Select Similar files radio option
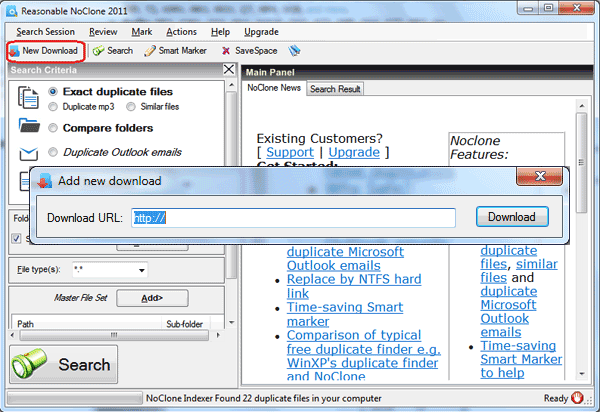 131,107
